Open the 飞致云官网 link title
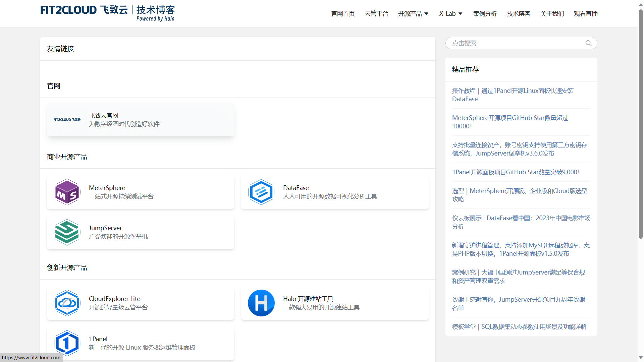 (104, 116)
